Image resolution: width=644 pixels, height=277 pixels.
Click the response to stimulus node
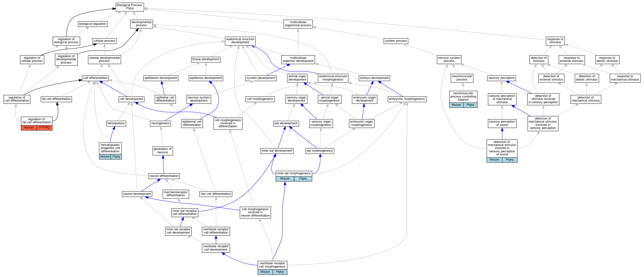pyautogui.click(x=555, y=41)
